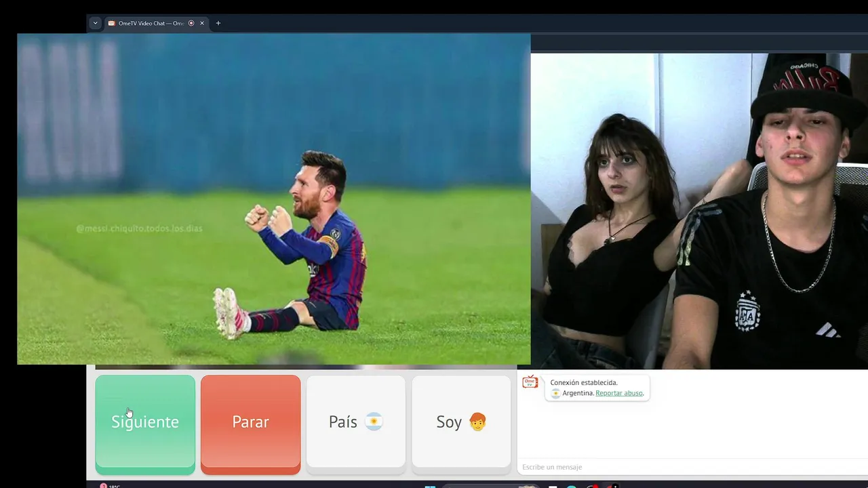The image size is (868, 488).
Task: Click the Conexión establecida status text
Action: click(x=584, y=383)
